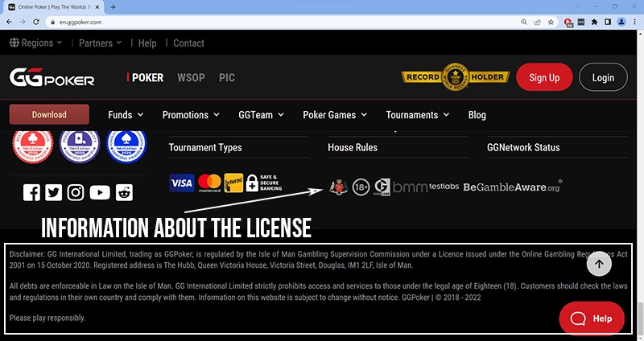Screen dimensions: 644x341
Task: Expand the Funds menu
Action: pos(126,115)
